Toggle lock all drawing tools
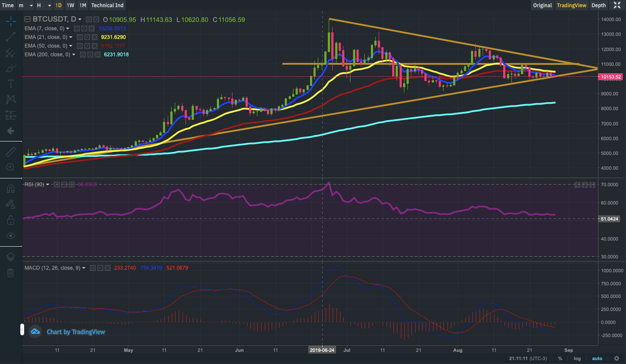Screen dimensions: 626x364 [x=10, y=220]
